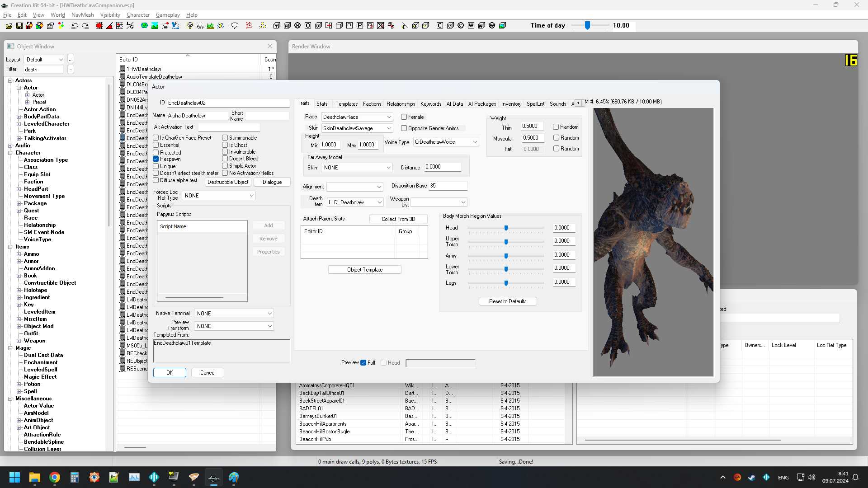
Task: Click the Save plugin toolbar icon
Action: [19, 26]
